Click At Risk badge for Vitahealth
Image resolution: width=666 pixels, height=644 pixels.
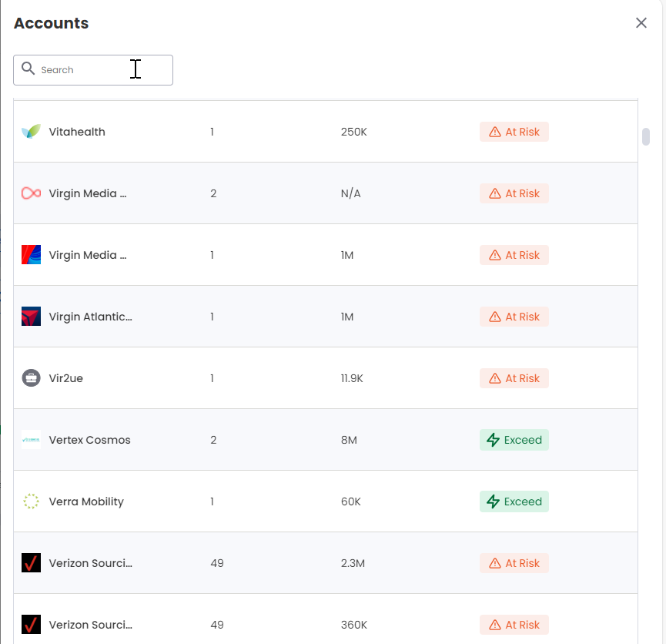pos(514,132)
